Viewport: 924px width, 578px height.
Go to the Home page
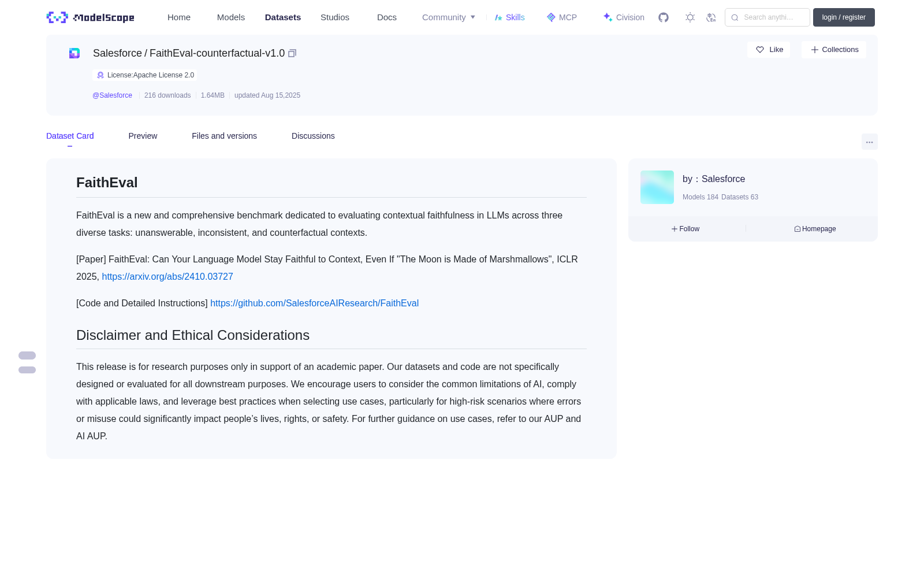point(179,17)
